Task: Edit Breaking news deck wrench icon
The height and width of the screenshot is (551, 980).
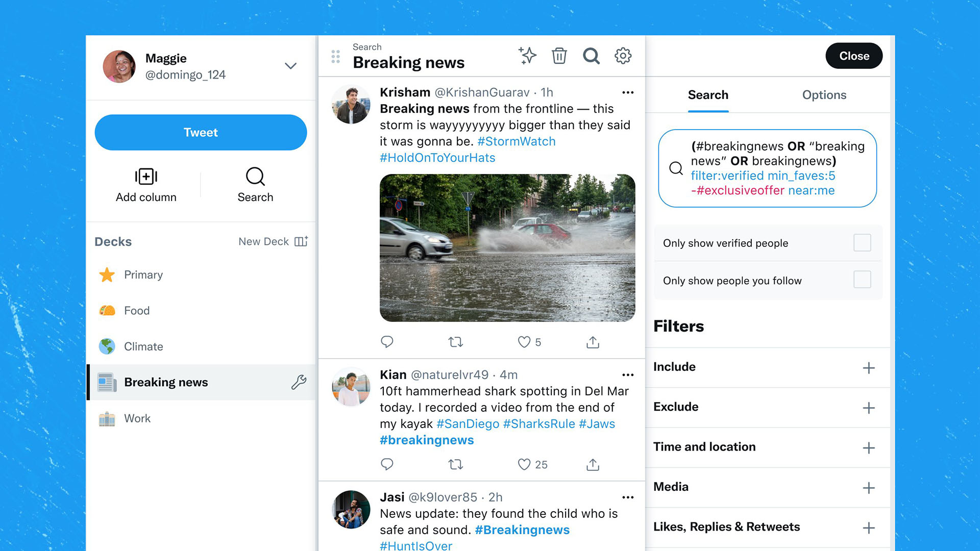Action: [x=299, y=382]
